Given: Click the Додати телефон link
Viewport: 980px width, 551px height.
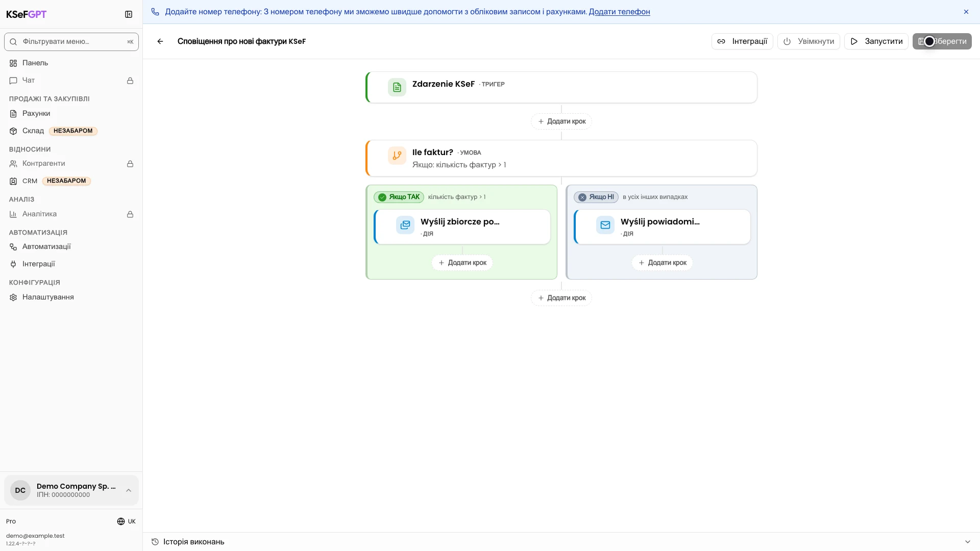Looking at the screenshot, I should pyautogui.click(x=619, y=12).
